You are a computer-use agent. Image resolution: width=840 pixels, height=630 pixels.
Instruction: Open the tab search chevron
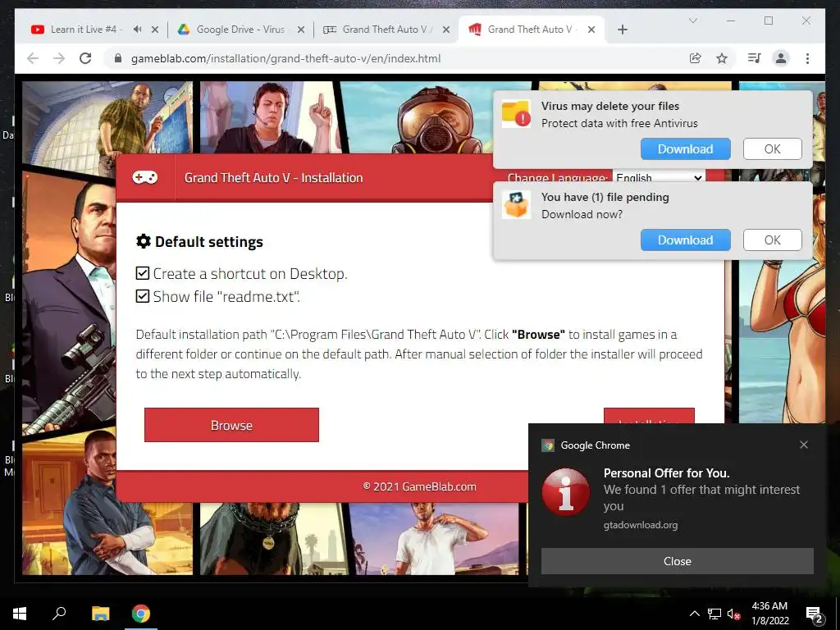point(692,21)
